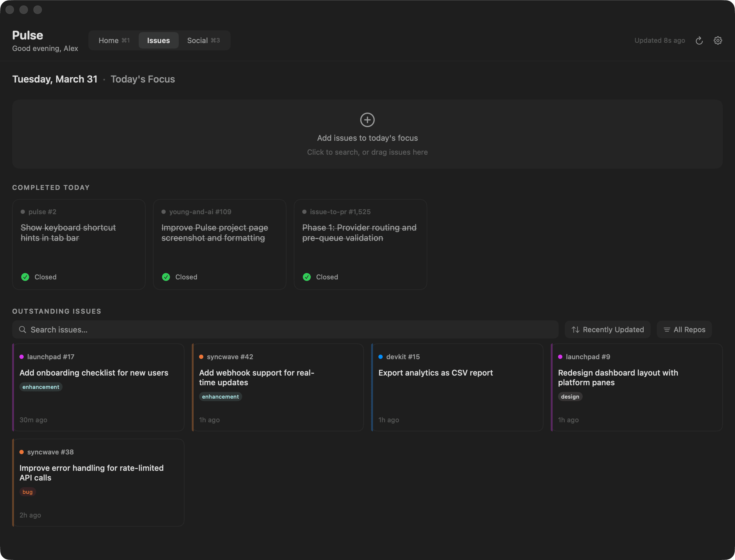Click the 'Tuesday, March 31' date heading
Screen dimensions: 735x560
tap(55, 79)
